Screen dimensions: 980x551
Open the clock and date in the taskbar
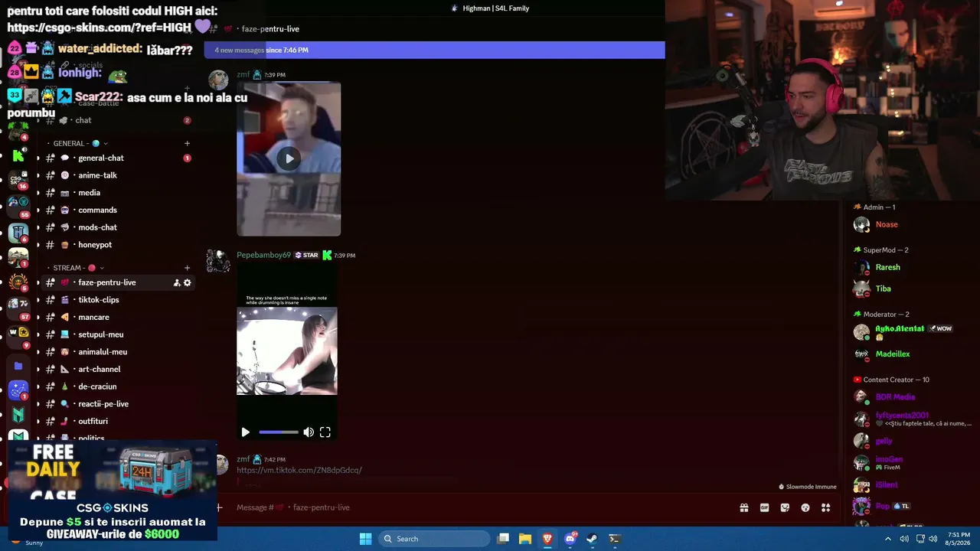[x=959, y=539]
